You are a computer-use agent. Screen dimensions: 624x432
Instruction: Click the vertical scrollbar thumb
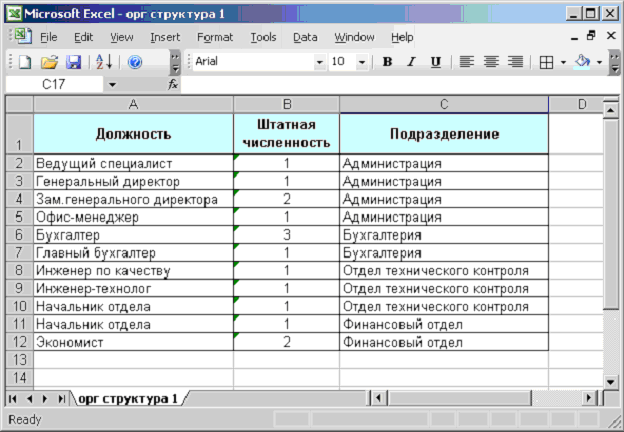tap(611, 213)
